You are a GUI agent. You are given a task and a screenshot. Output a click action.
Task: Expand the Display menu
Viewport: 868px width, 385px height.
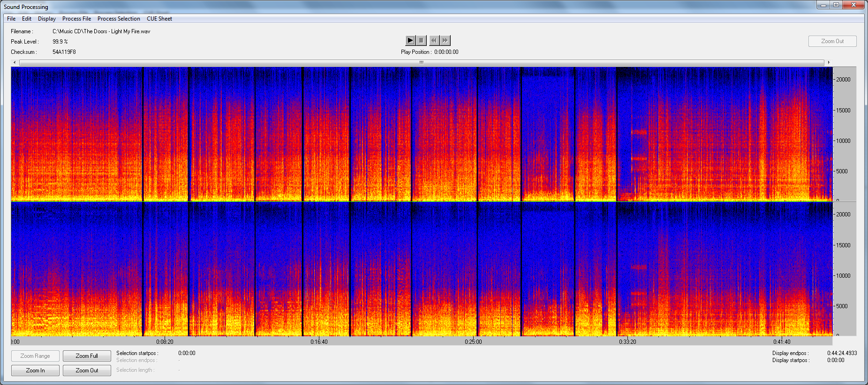tap(47, 19)
